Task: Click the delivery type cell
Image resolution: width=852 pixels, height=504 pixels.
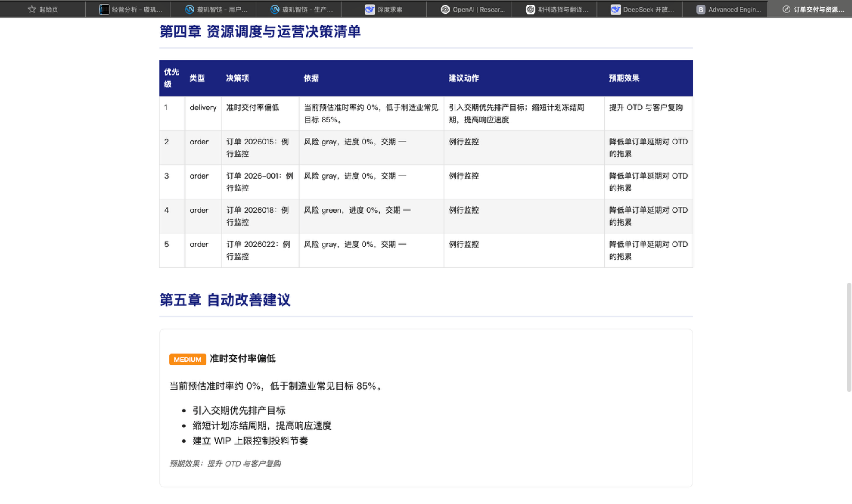Action: [x=203, y=113]
